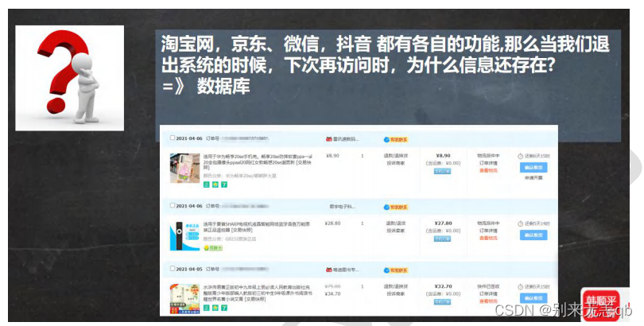Click the 手机订单 badge under the ¥32.70 total
Image resolution: width=644 pixels, height=326 pixels.
442,302
